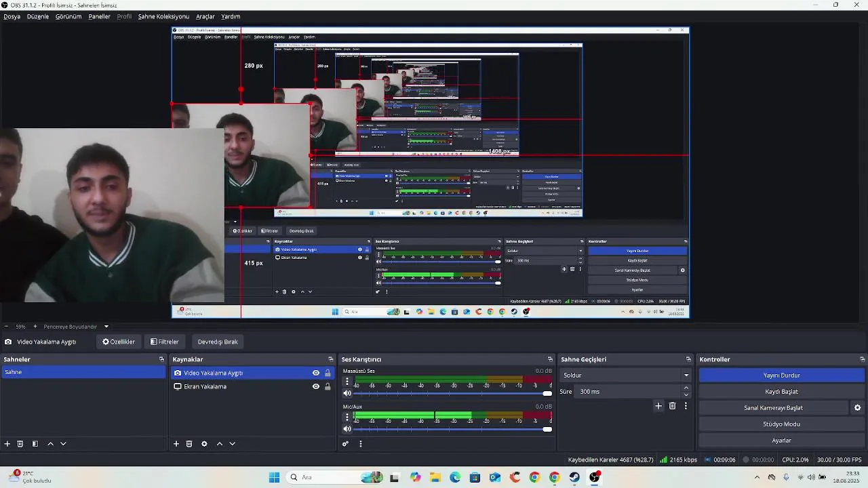Hide the Video Yakalama Aygıtı source

pyautogui.click(x=315, y=373)
